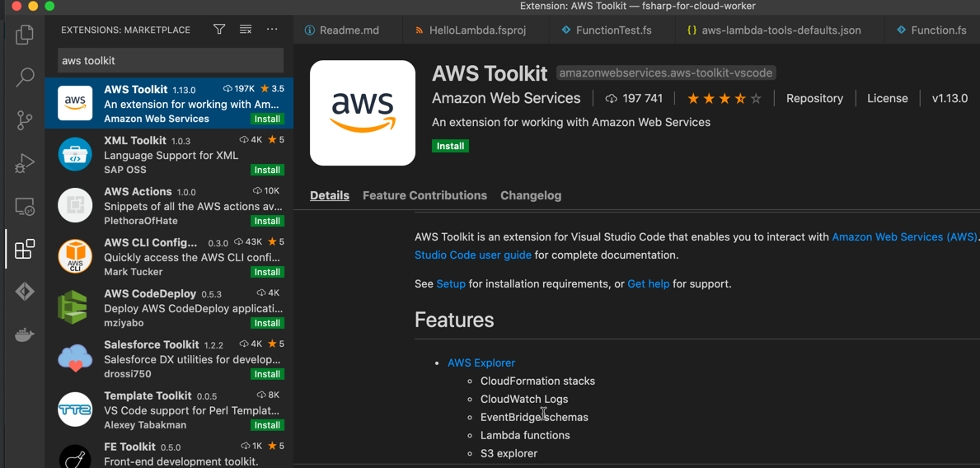Click the 'CloudFormation stacks' list item
Screen dimensions: 980x468
537,381
